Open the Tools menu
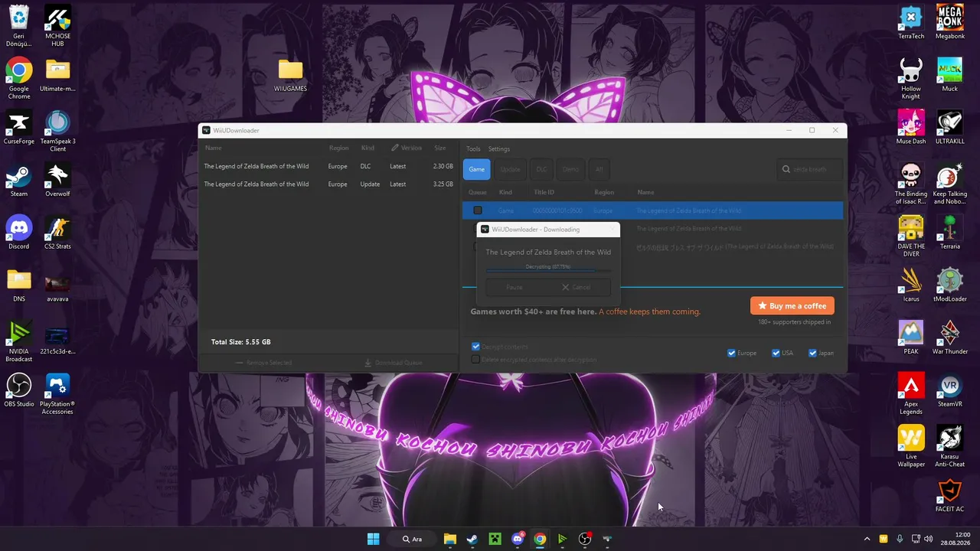 [473, 149]
